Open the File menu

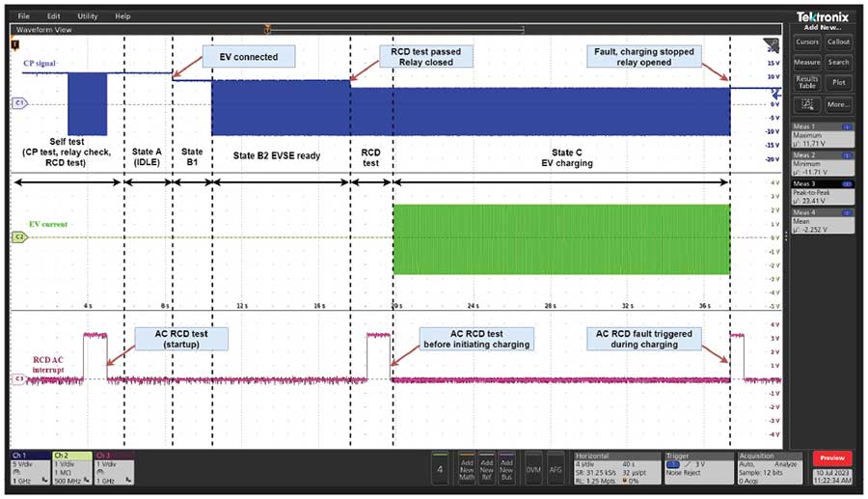tap(23, 16)
